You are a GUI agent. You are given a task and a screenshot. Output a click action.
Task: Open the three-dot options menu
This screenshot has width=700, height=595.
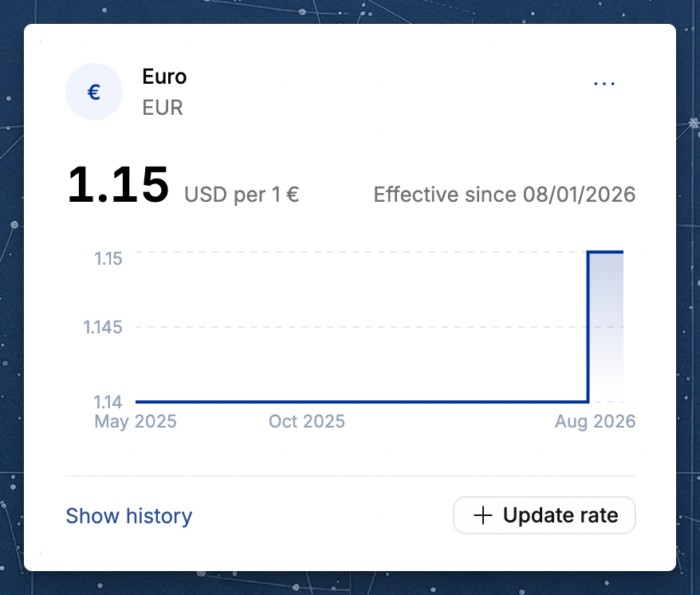tap(604, 84)
